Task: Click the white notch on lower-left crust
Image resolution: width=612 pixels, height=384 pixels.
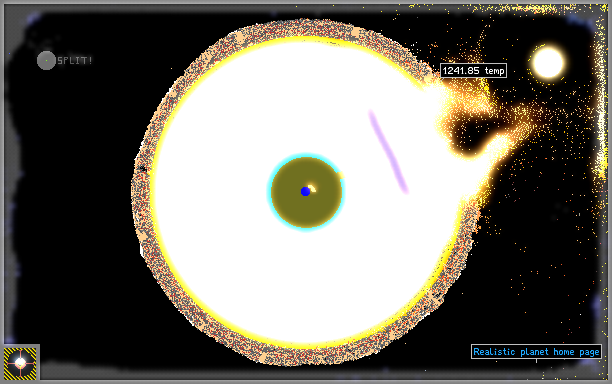Action: tap(141, 250)
